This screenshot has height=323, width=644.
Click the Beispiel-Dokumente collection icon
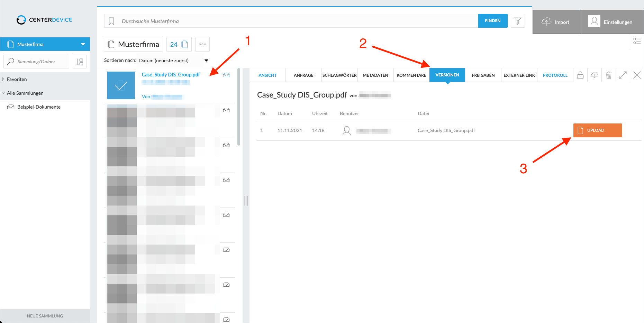click(11, 107)
